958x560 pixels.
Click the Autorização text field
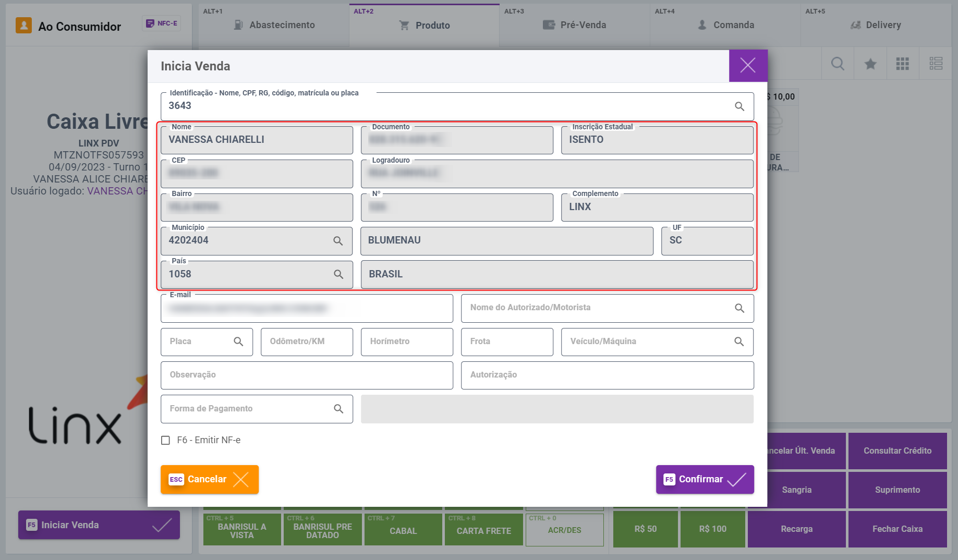(x=607, y=375)
